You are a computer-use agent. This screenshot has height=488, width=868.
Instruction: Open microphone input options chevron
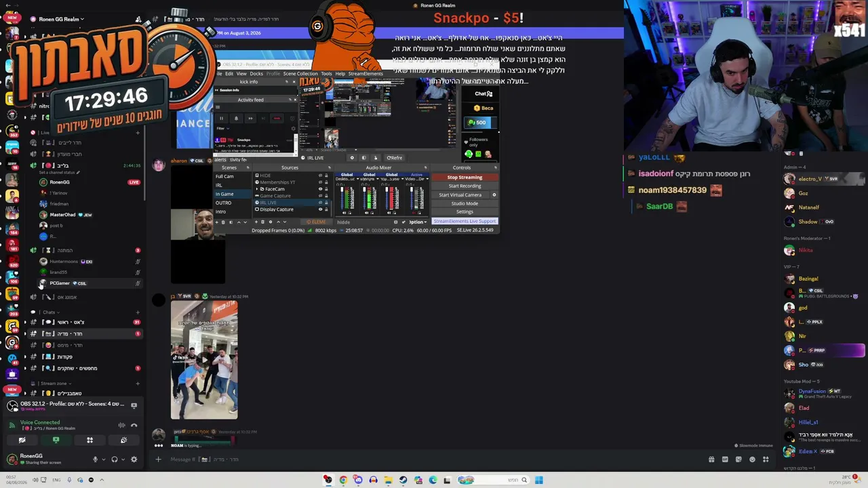tap(103, 460)
